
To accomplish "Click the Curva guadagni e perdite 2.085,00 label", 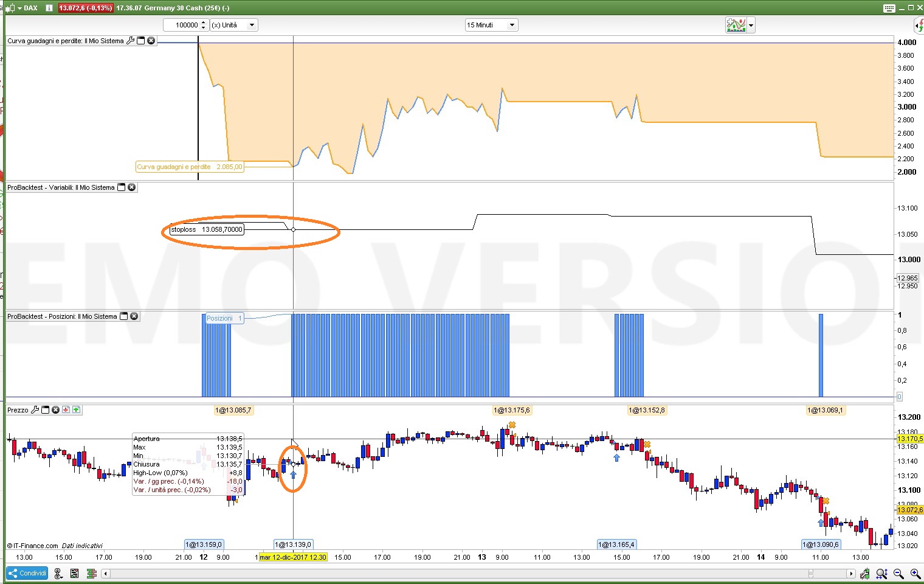I will point(190,167).
